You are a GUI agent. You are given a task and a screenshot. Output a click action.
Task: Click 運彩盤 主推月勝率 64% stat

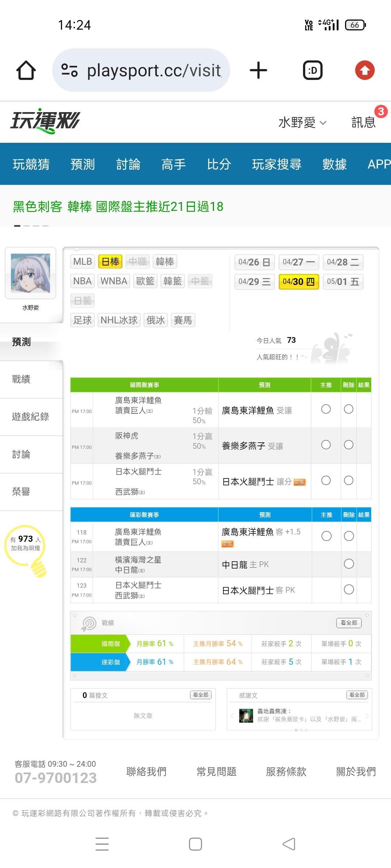pyautogui.click(x=218, y=662)
